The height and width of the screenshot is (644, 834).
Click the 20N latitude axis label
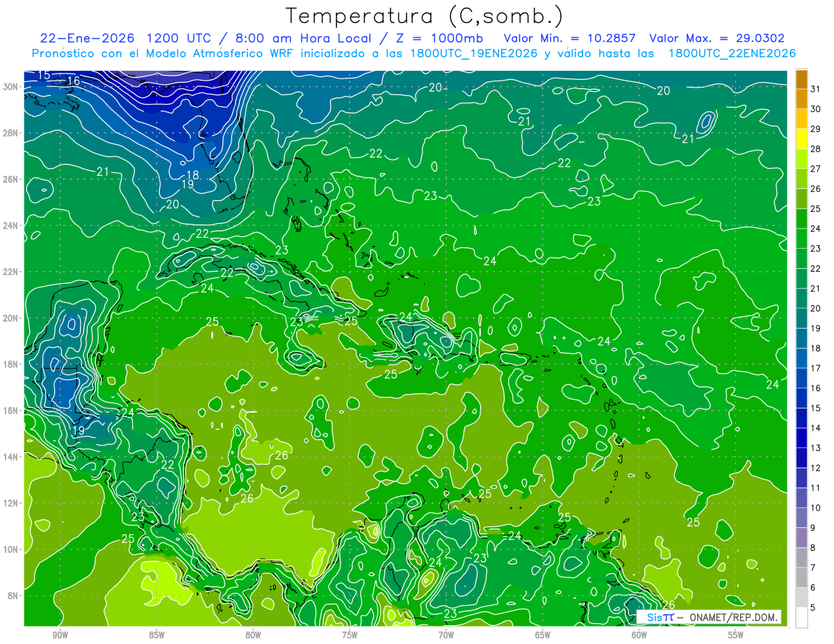[x=12, y=318]
